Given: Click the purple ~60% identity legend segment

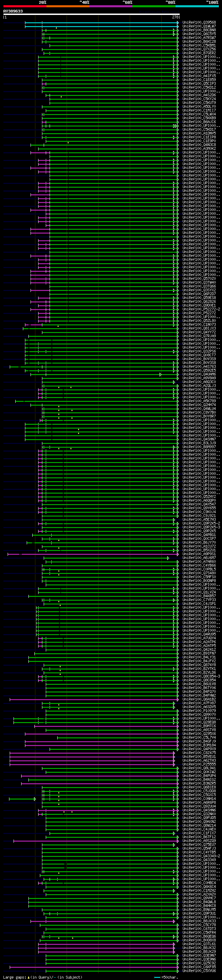Looking at the screenshot, I should (111, 6).
